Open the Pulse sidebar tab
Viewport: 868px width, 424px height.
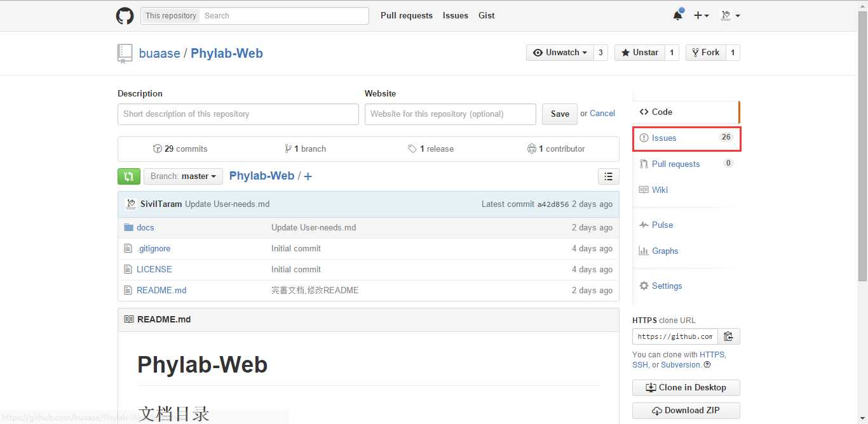[686, 225]
